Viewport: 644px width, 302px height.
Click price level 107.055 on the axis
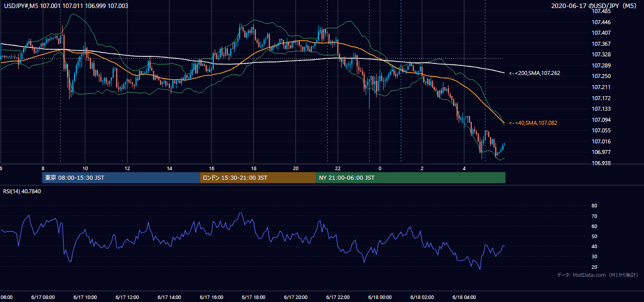tap(600, 130)
